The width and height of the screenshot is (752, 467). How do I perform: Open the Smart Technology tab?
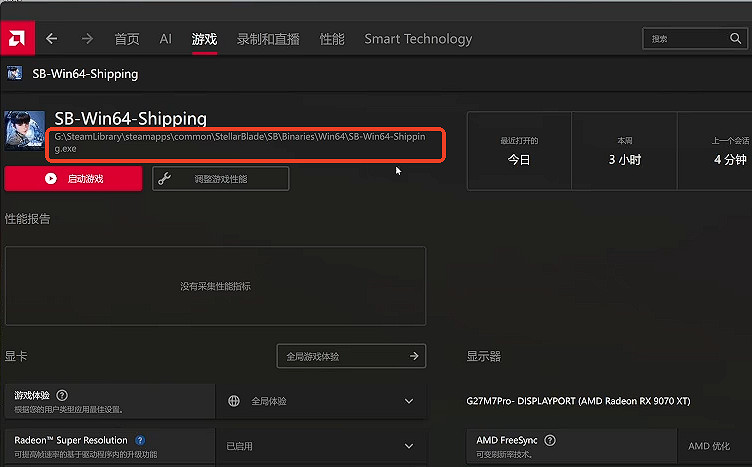(418, 39)
